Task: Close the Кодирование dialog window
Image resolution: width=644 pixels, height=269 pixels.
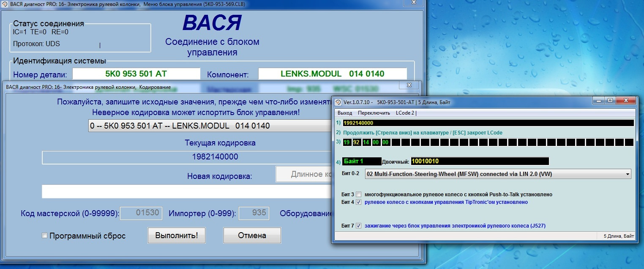Action: (409, 85)
